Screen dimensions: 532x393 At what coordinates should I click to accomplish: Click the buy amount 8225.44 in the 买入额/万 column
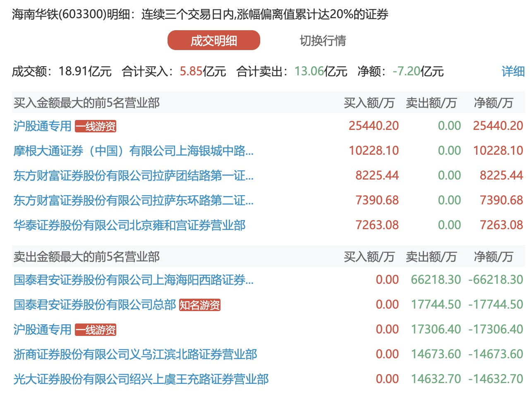[377, 175]
